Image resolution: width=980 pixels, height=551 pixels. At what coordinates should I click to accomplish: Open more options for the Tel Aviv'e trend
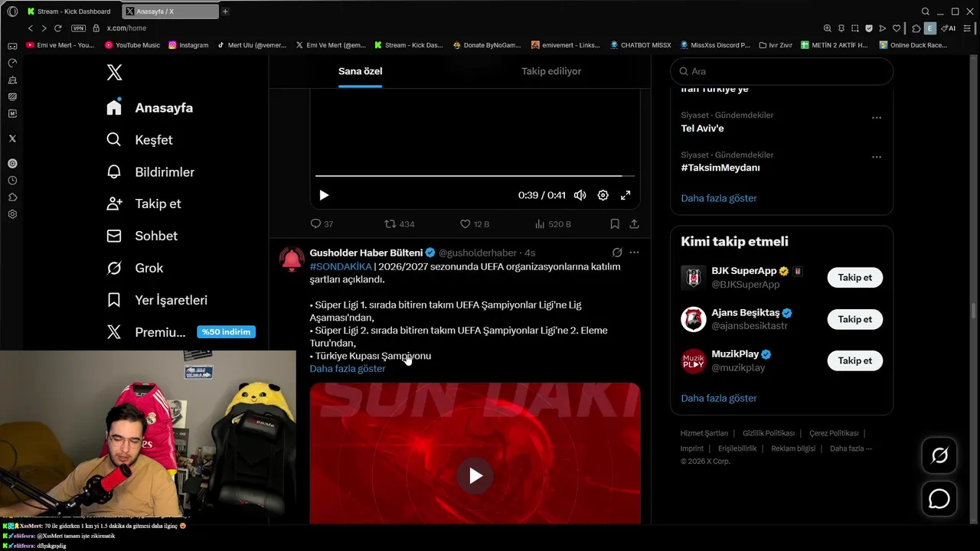(x=877, y=118)
